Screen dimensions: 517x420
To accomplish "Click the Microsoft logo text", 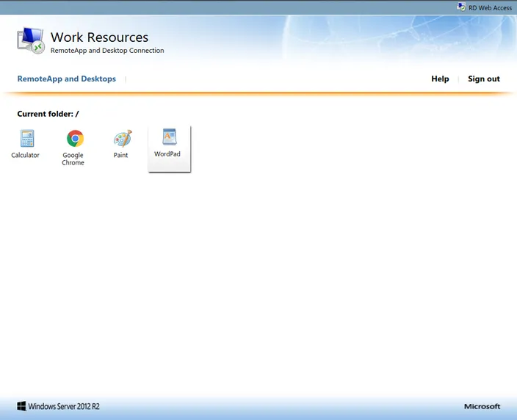I will [x=482, y=406].
